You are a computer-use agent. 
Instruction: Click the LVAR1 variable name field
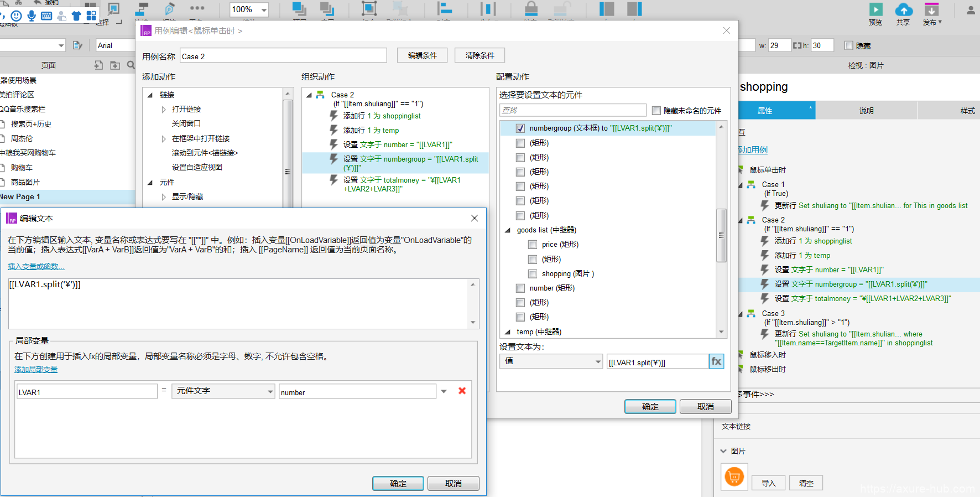tap(87, 392)
